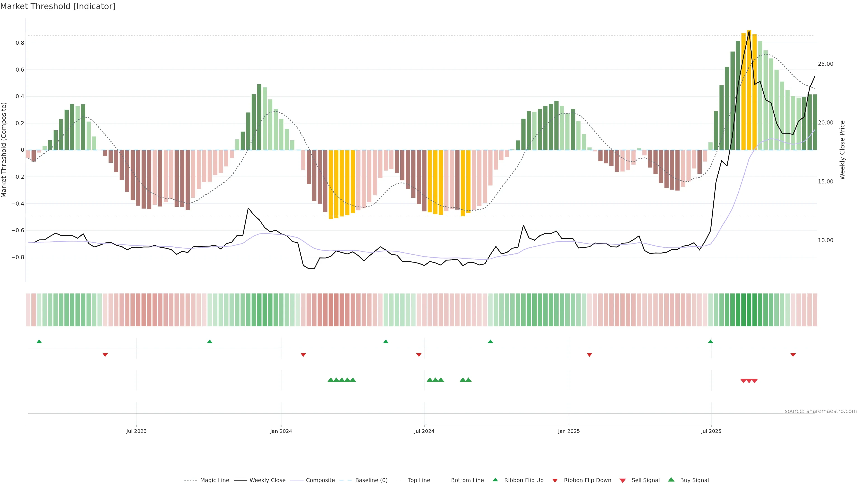Click the middle red sell signal marker
Image resolution: width=868 pixels, height=488 pixels.
click(x=749, y=381)
